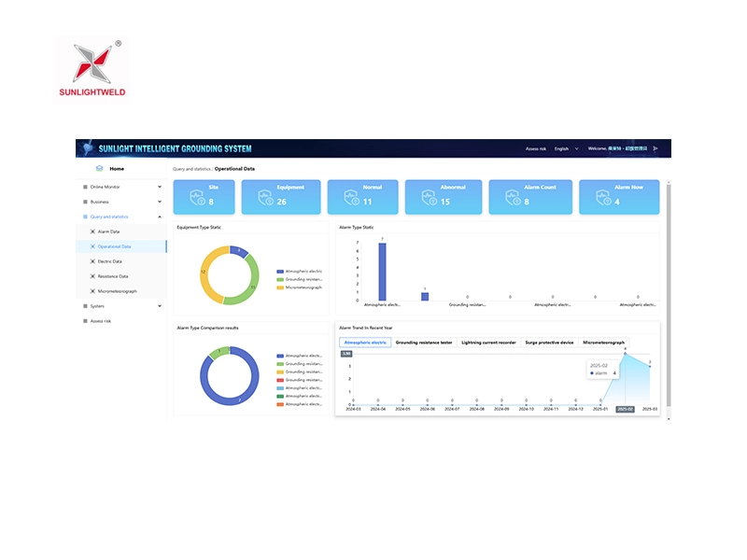Click the Alarm Data sidebar icon
Viewport: 747px width, 560px height.
pyautogui.click(x=92, y=231)
